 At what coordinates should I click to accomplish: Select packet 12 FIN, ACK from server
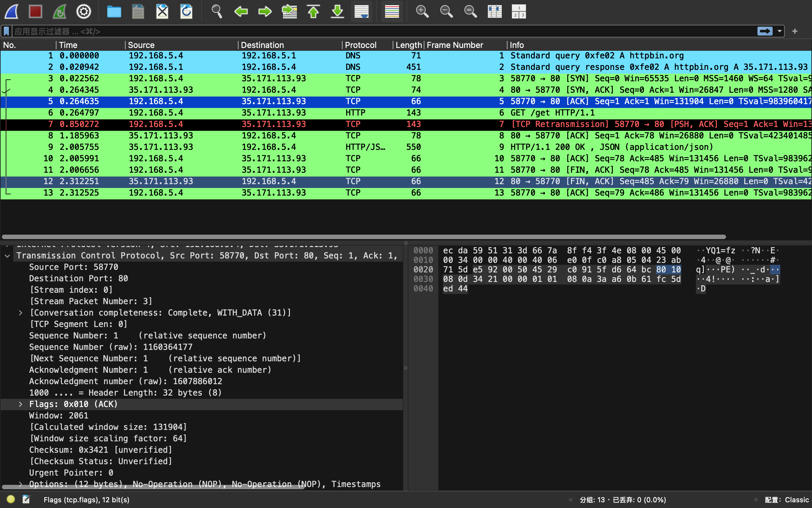tap(406, 181)
